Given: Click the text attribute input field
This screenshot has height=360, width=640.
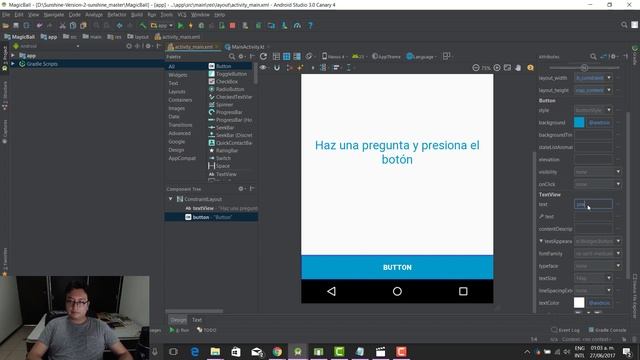Looking at the screenshot, I should click(x=593, y=204).
